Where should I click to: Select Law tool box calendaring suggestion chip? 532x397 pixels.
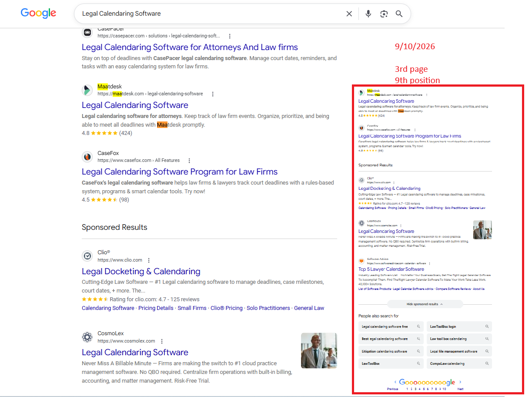[459, 339]
